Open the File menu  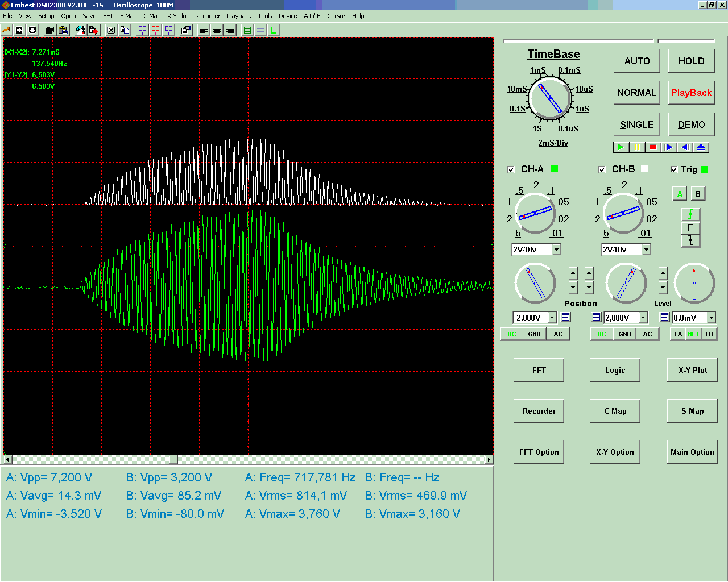pos(7,16)
